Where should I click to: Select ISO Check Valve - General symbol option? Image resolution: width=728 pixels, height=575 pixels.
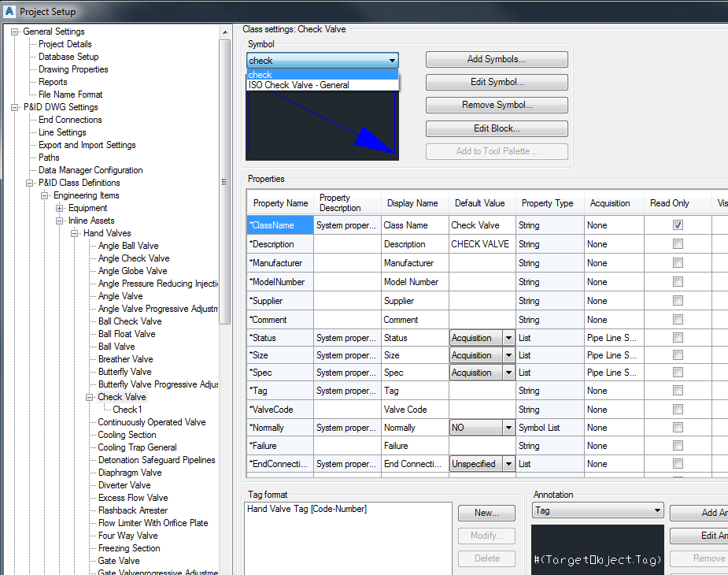(299, 85)
